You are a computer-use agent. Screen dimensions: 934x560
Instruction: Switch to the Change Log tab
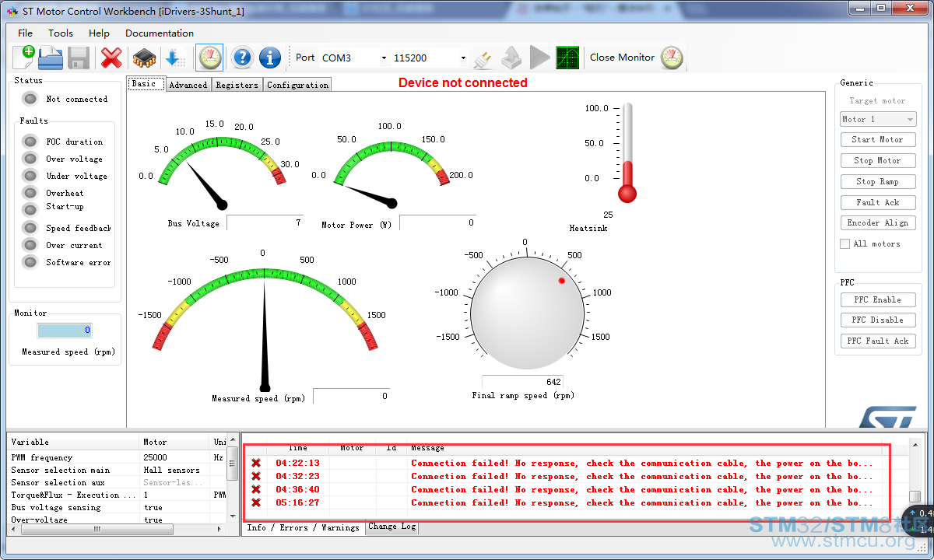[x=392, y=527]
